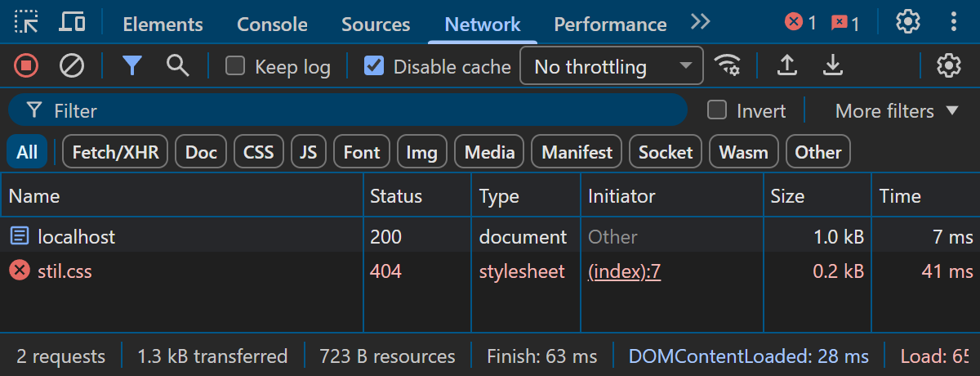Filter requests by Fetch/XHR
Viewport: 980px width, 376px height.
coord(115,152)
